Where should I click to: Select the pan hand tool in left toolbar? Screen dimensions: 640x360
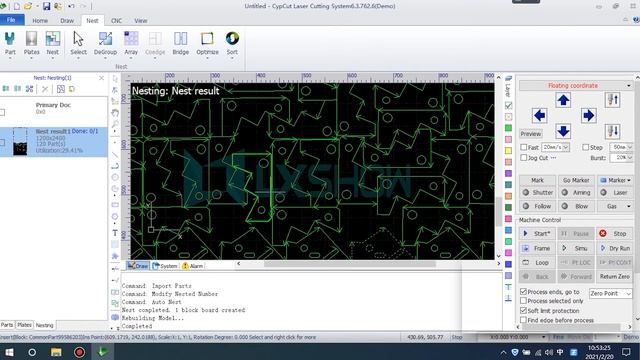click(115, 113)
